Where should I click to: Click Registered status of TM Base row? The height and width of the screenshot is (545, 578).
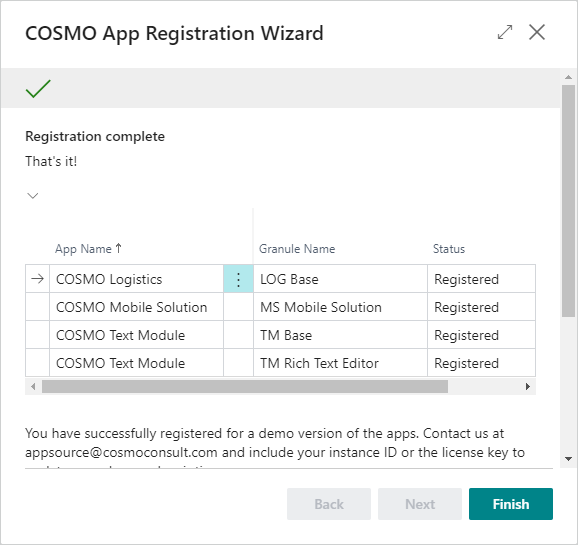point(481,335)
